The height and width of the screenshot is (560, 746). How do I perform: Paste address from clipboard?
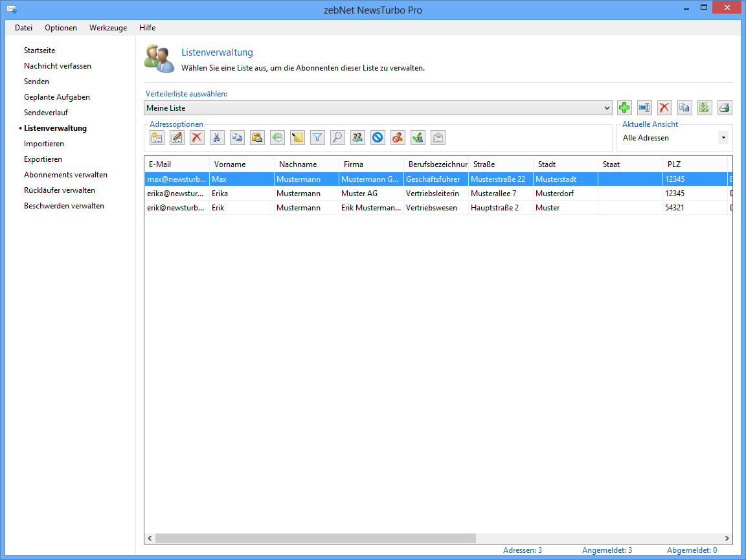coord(257,138)
